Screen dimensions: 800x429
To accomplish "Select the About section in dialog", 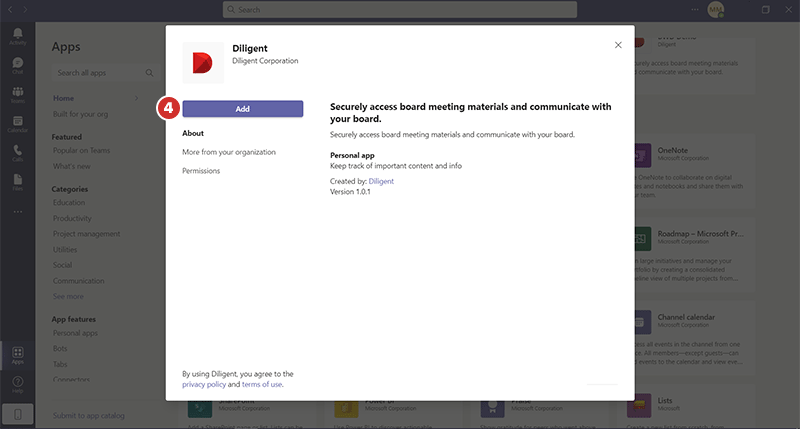I will tap(193, 133).
